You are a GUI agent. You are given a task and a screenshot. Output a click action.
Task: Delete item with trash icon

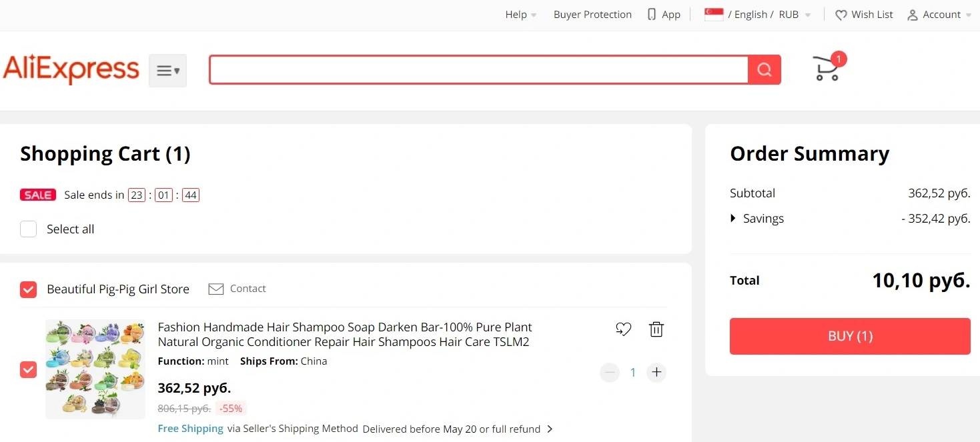pos(656,329)
